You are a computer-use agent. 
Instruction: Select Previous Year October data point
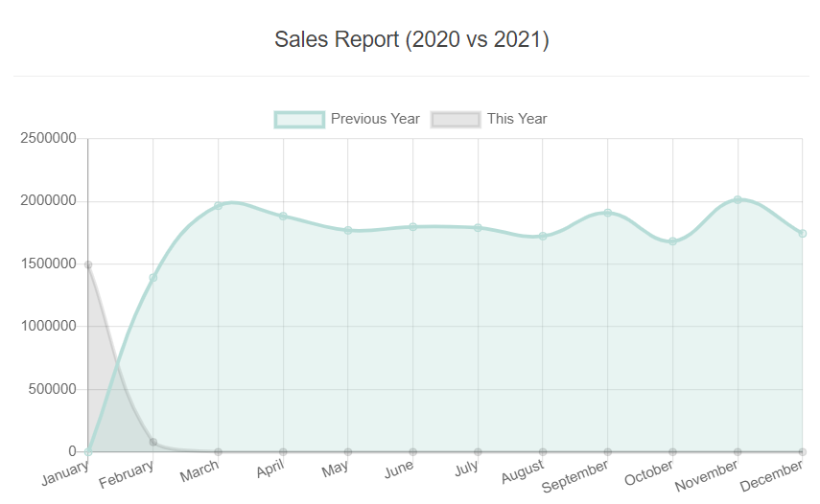point(672,241)
